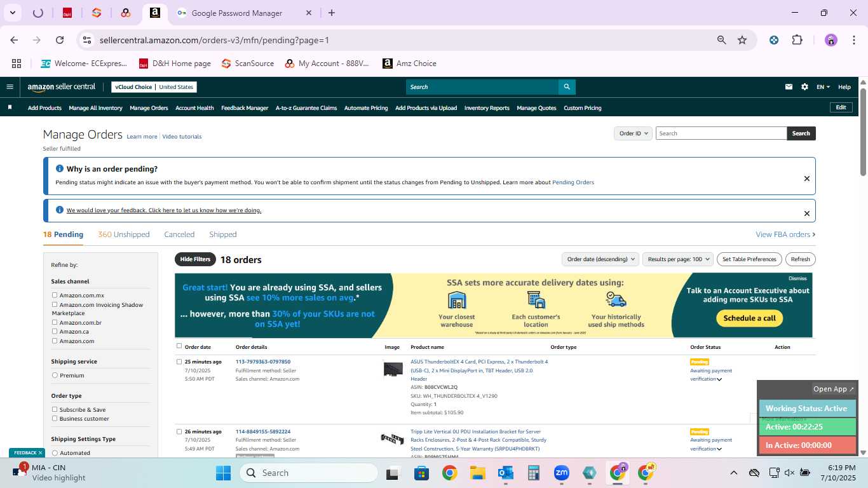Click the Chrome zoom magnifier icon
Screen dimensions: 868x488
pos(721,40)
